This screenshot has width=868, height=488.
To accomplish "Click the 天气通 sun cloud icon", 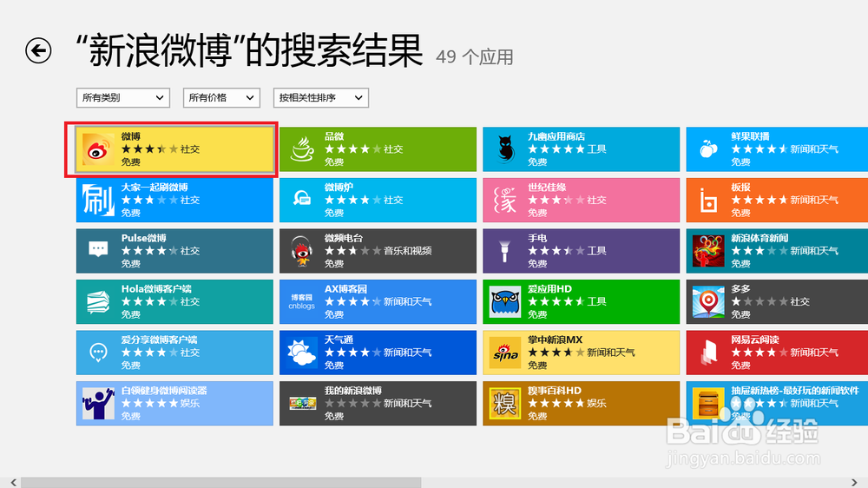I will (x=302, y=353).
